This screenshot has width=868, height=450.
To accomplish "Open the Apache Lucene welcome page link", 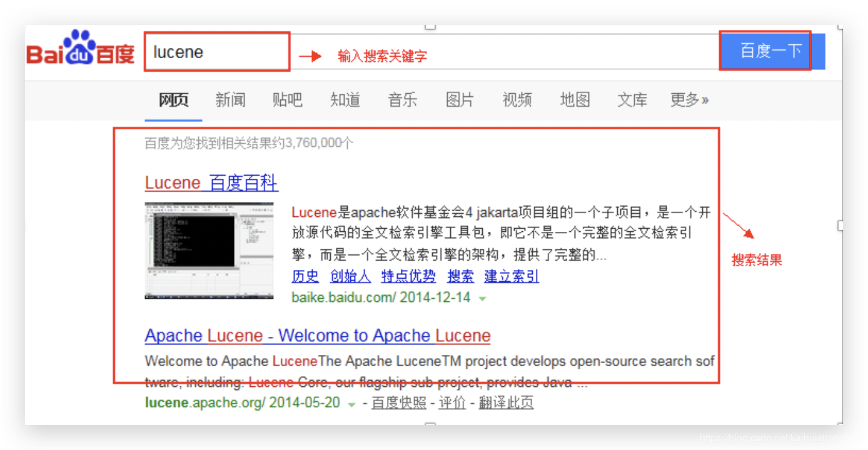I will point(317,335).
